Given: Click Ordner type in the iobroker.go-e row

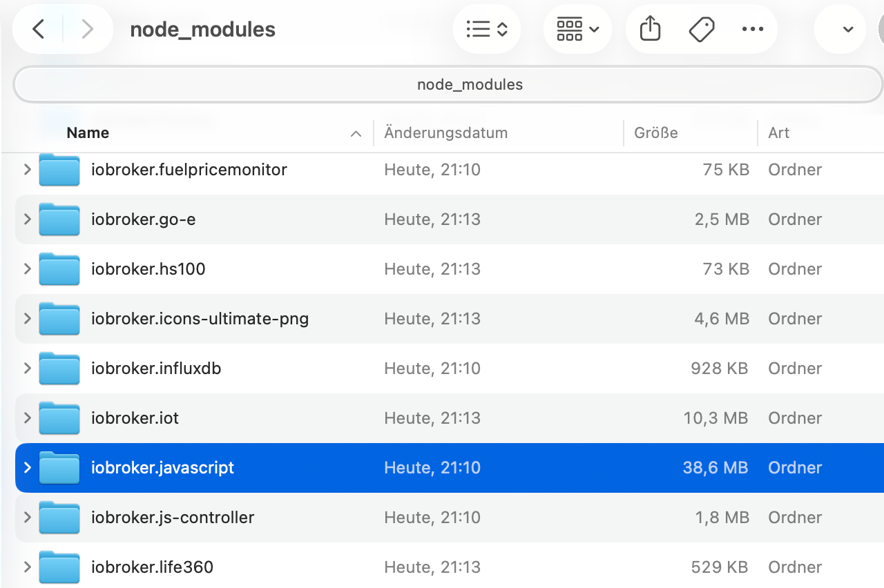Looking at the screenshot, I should [795, 219].
